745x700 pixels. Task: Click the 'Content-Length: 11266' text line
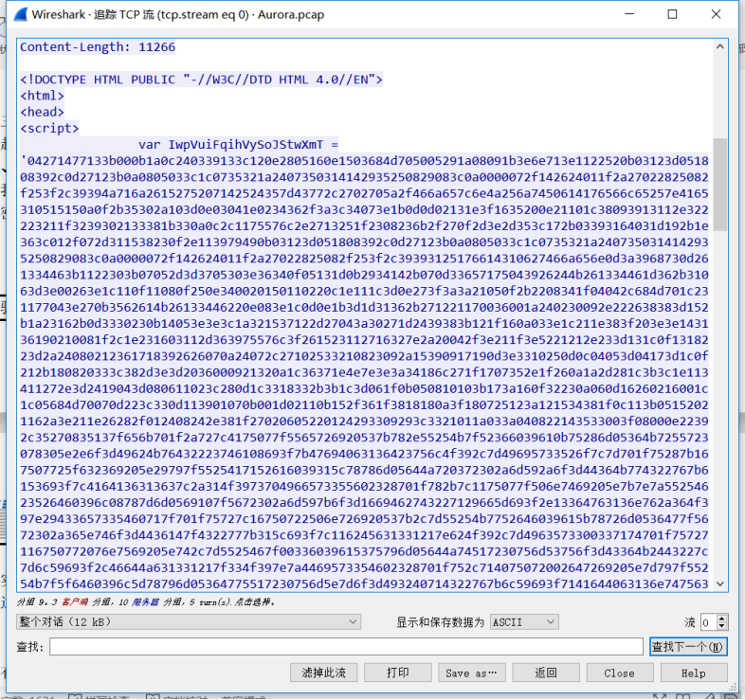tap(98, 47)
